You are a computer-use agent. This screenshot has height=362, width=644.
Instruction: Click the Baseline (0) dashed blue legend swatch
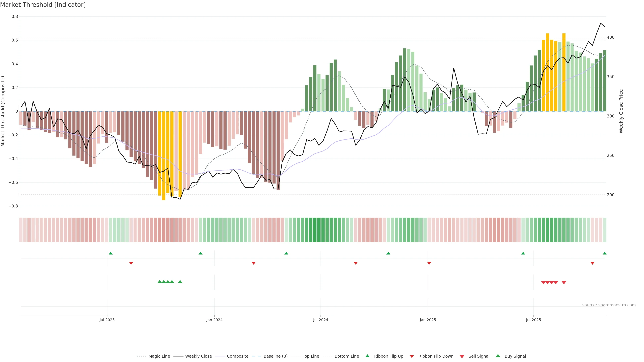256,356
